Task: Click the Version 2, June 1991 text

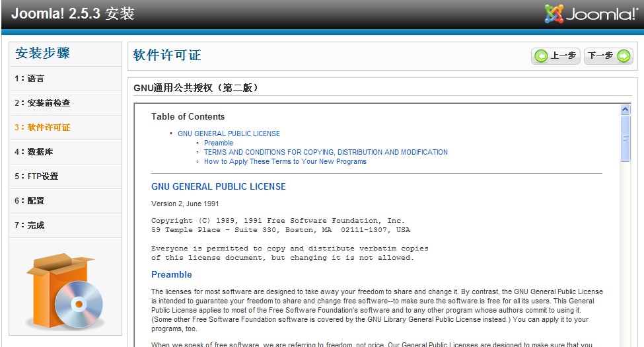Action: pyautogui.click(x=185, y=204)
